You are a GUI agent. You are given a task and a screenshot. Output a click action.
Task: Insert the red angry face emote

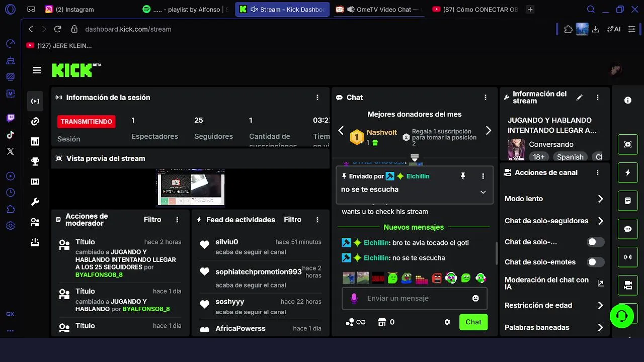[437, 278]
